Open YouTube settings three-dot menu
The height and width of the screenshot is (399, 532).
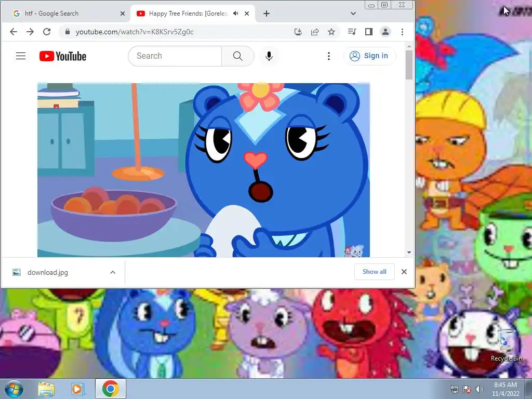click(x=328, y=56)
